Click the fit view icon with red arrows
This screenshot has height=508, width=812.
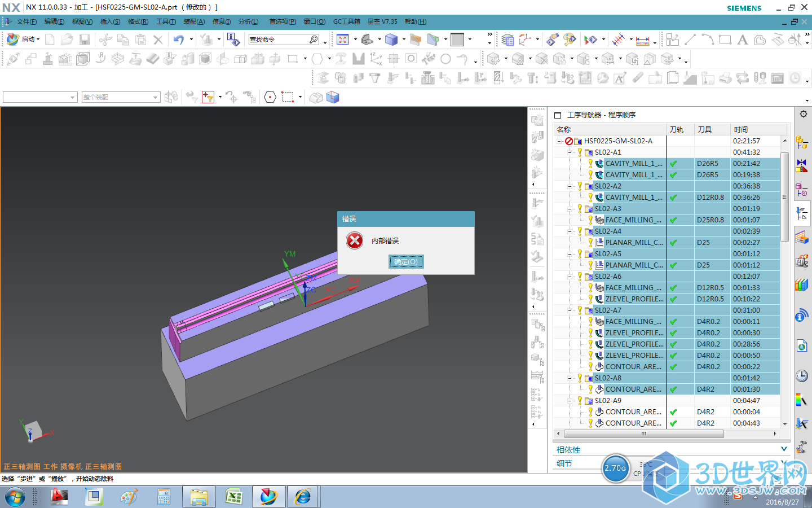pyautogui.click(x=342, y=40)
